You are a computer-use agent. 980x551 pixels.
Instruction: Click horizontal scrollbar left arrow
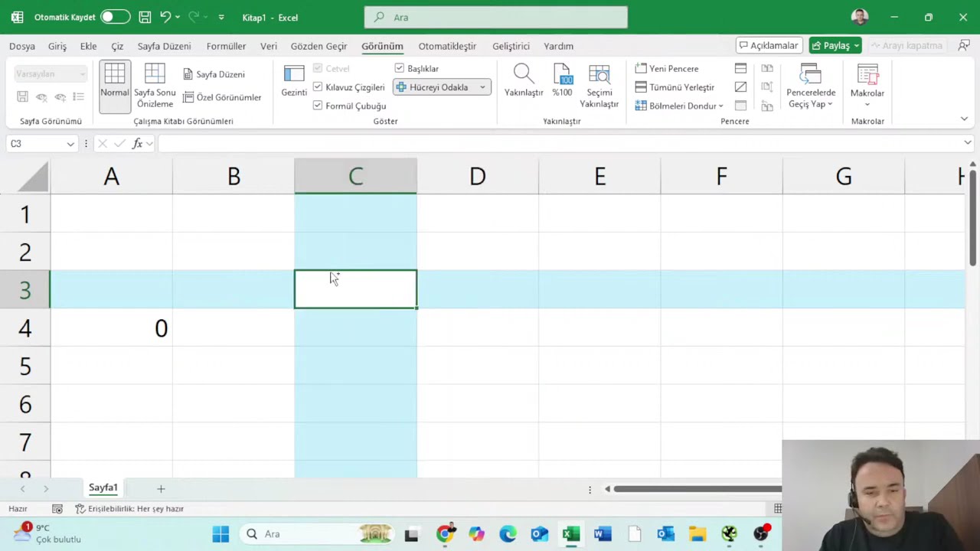[x=607, y=489]
